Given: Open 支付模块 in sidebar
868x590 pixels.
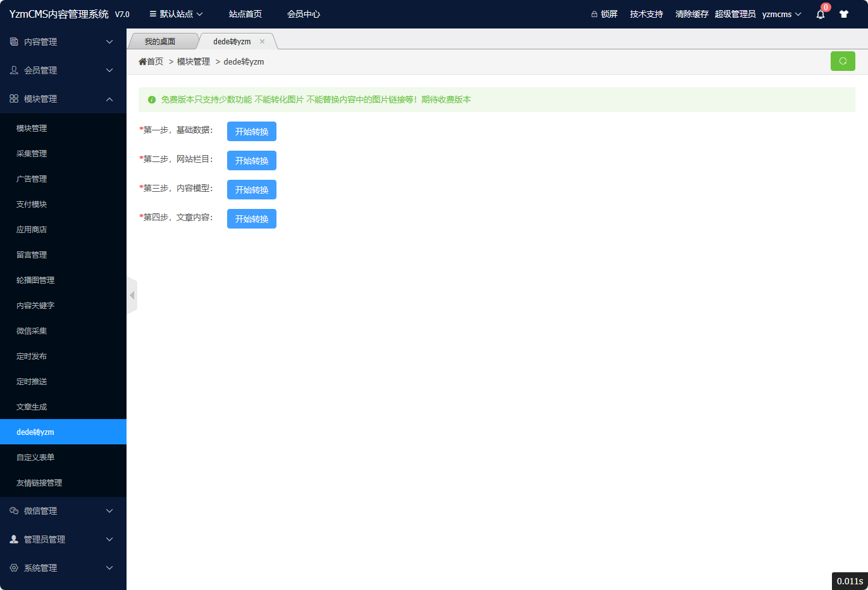Looking at the screenshot, I should pyautogui.click(x=63, y=204).
